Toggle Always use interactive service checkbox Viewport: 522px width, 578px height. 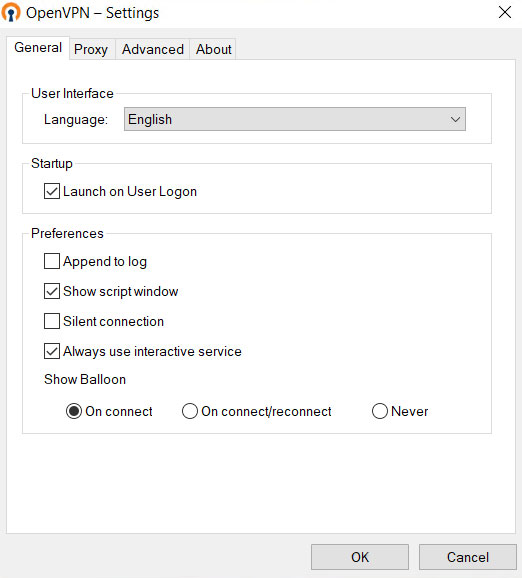click(x=52, y=351)
